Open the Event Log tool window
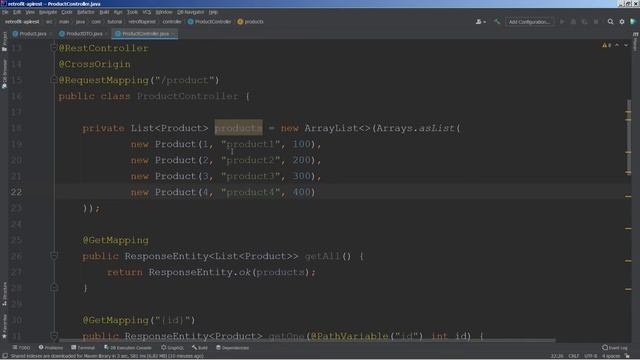The image size is (640, 360). coord(615,348)
